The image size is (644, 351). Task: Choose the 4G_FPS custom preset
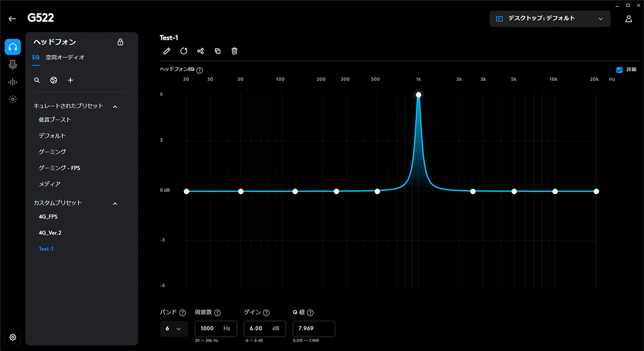click(x=48, y=217)
